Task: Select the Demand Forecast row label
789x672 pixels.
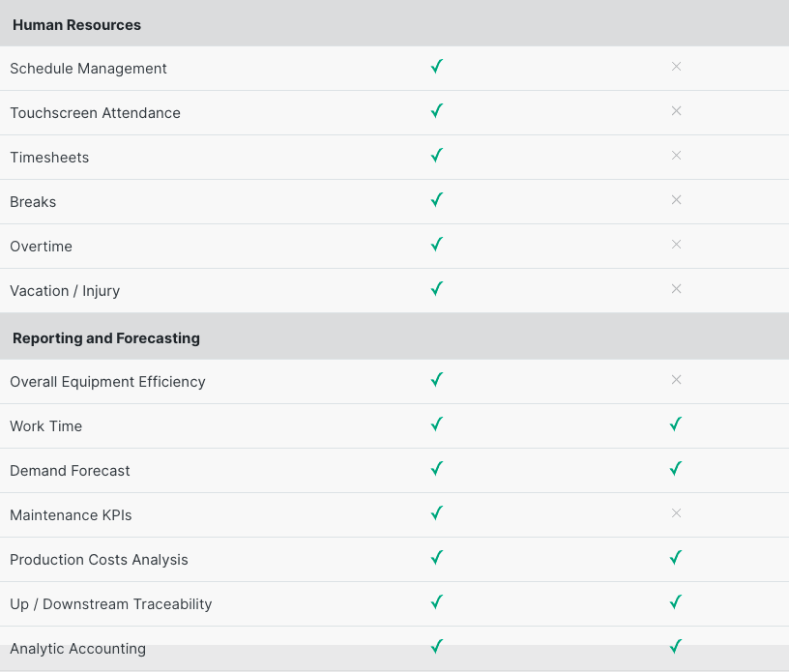Action: (x=70, y=471)
